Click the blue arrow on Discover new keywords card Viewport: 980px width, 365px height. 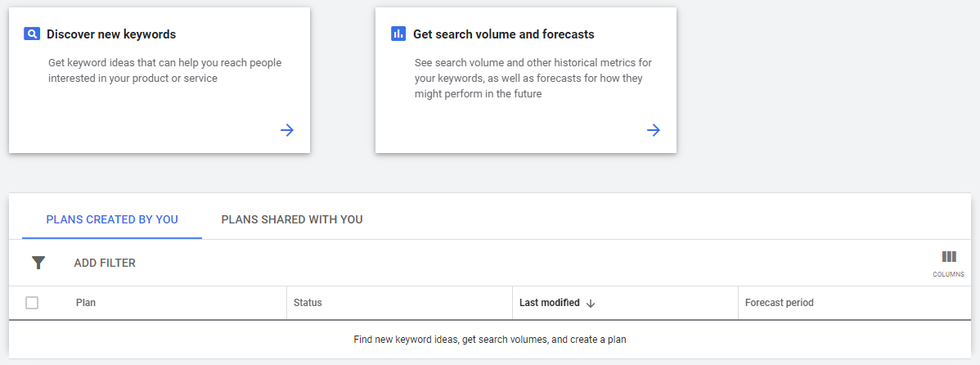click(x=287, y=130)
